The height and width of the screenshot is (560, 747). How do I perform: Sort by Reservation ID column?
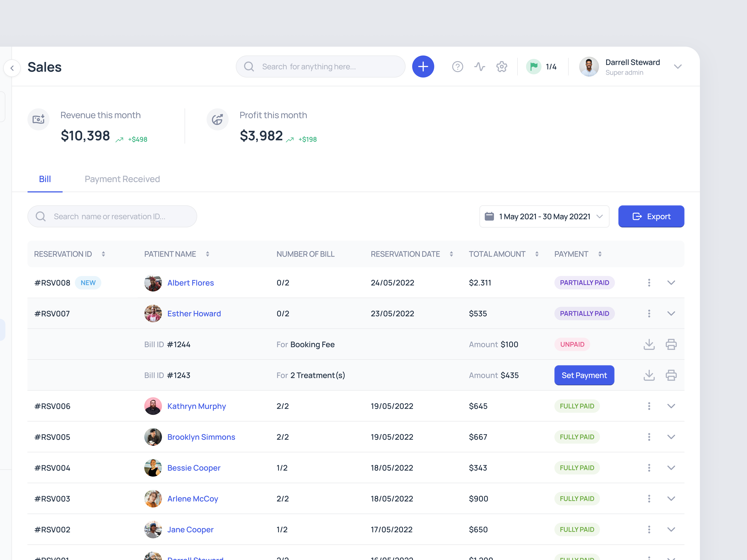point(103,254)
